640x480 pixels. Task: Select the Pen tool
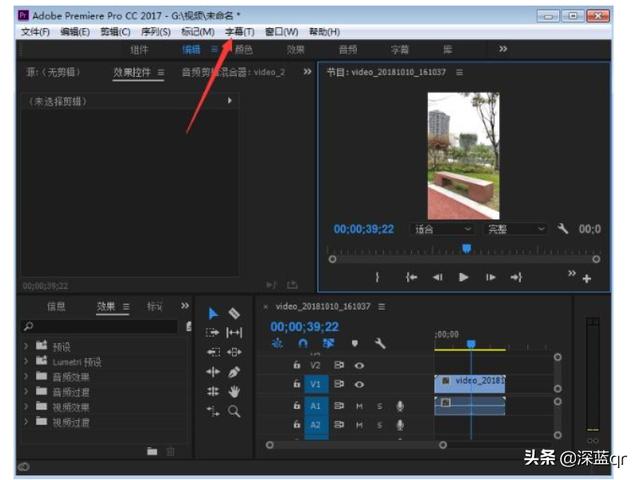[234, 372]
